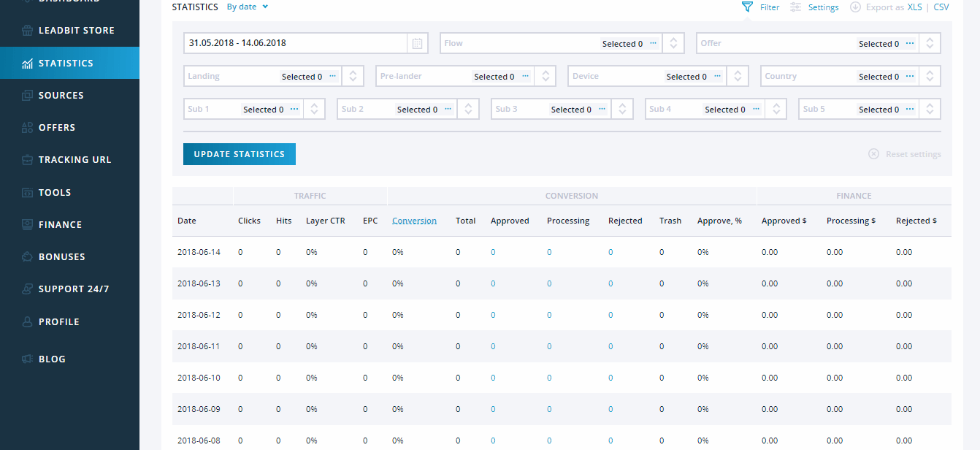This screenshot has height=450, width=980.
Task: Open Sources in the sidebar menu
Action: [x=61, y=96]
